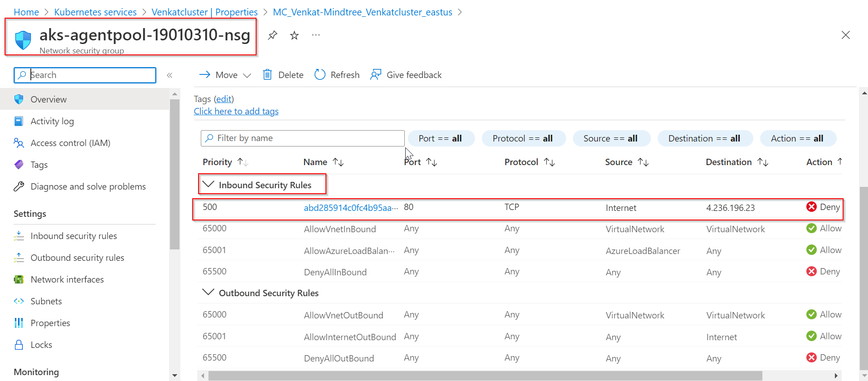The image size is (868, 381).
Task: Click the Network interfaces green icon
Action: tap(19, 279)
